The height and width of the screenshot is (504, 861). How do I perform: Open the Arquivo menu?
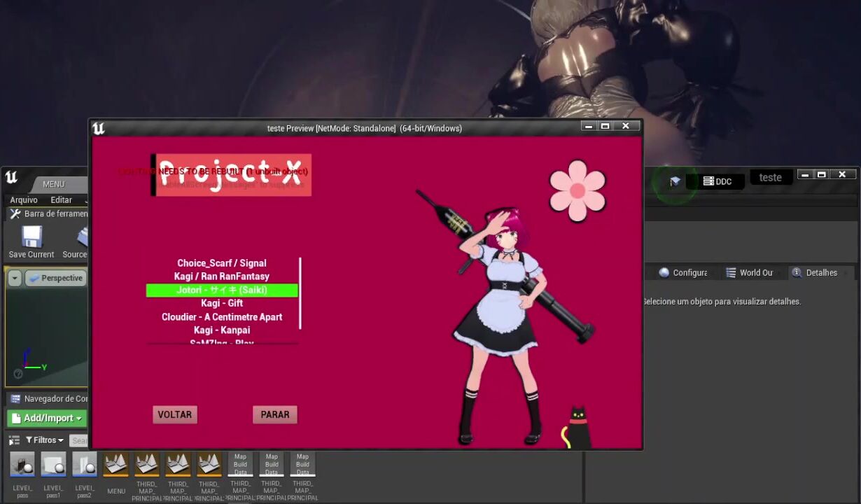point(24,200)
